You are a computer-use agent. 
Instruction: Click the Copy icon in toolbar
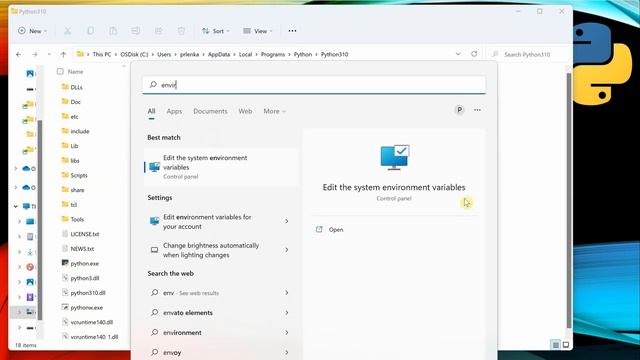[90, 31]
